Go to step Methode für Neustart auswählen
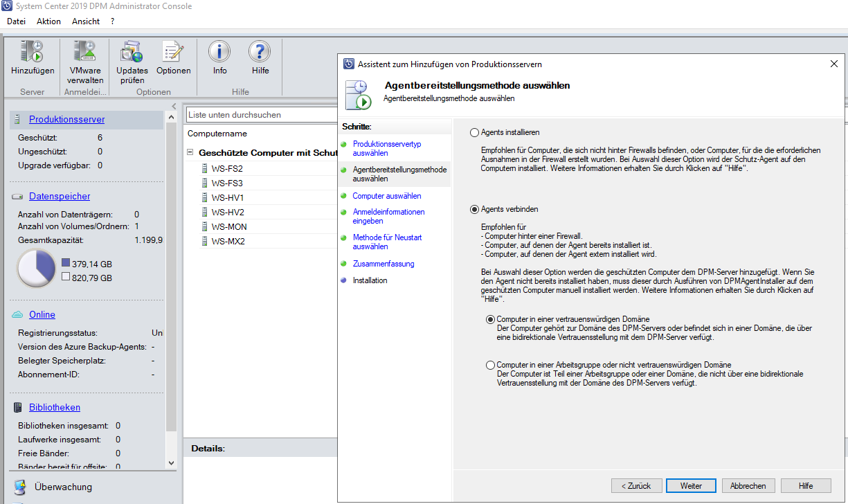The image size is (848, 504). [x=387, y=242]
